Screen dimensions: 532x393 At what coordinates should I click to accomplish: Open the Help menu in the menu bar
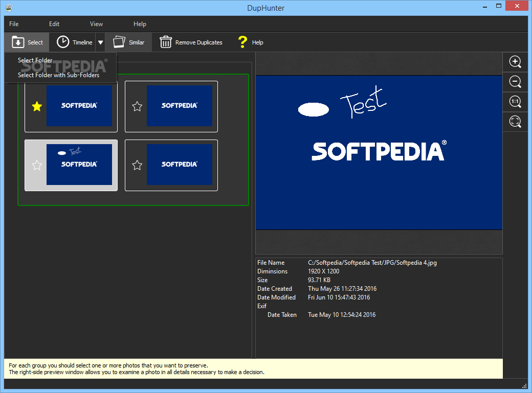(140, 24)
